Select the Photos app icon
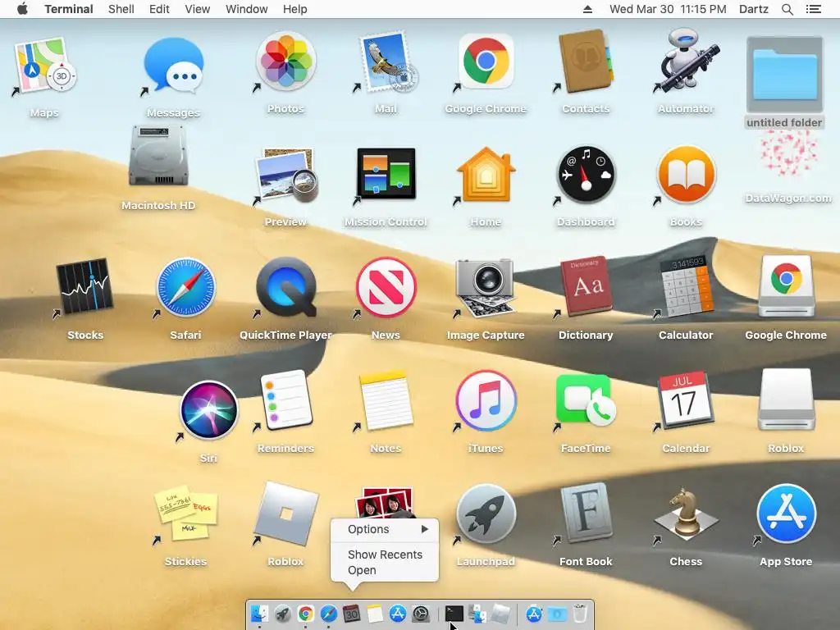 point(285,63)
